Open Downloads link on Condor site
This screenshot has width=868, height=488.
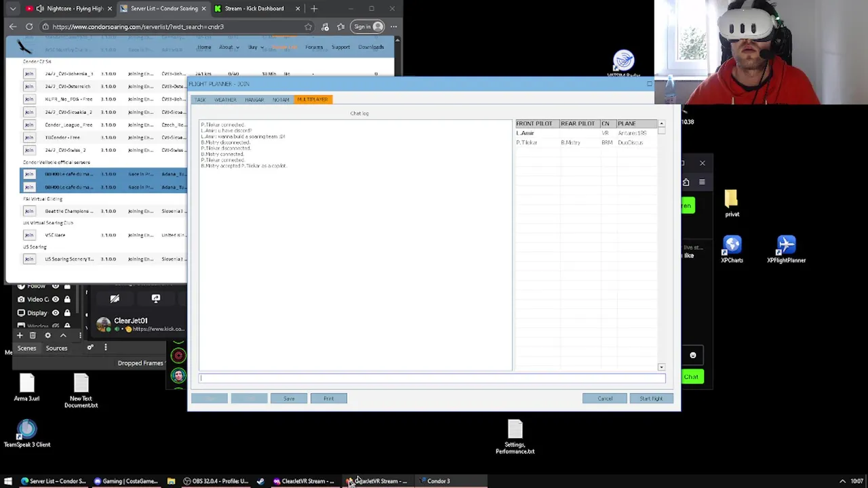click(x=371, y=47)
